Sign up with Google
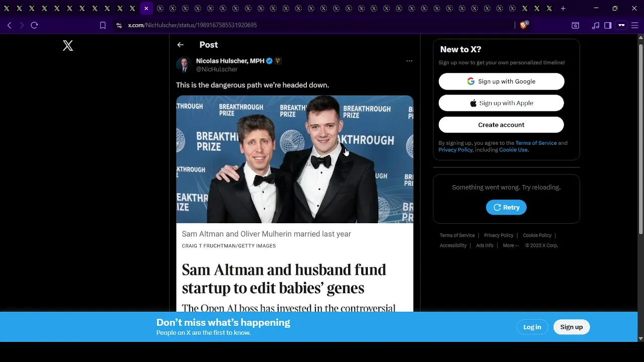 click(x=501, y=81)
